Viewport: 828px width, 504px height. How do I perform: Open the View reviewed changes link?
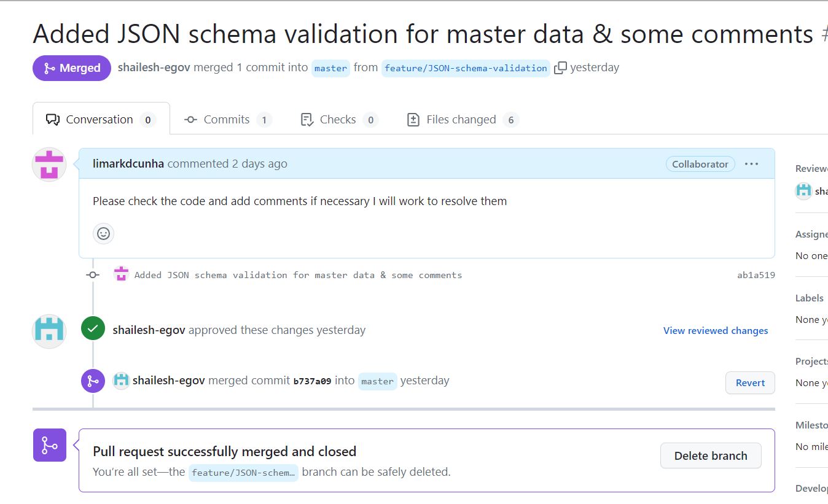716,330
